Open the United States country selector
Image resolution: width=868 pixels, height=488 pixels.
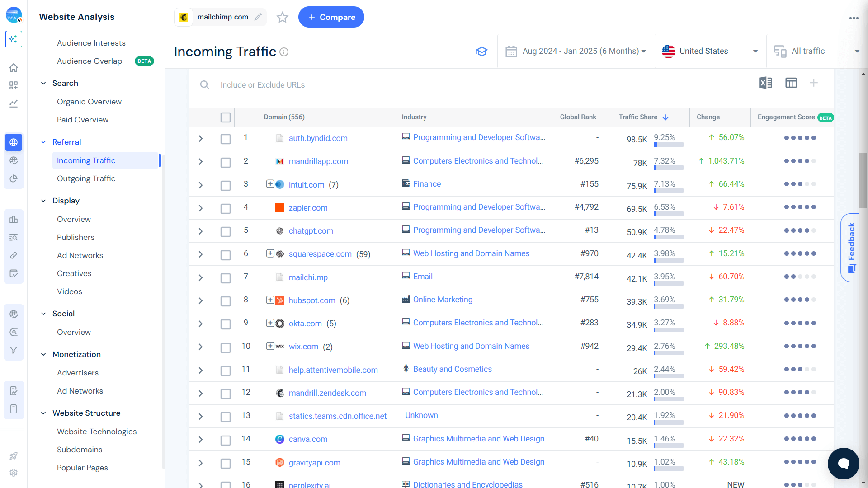[710, 51]
